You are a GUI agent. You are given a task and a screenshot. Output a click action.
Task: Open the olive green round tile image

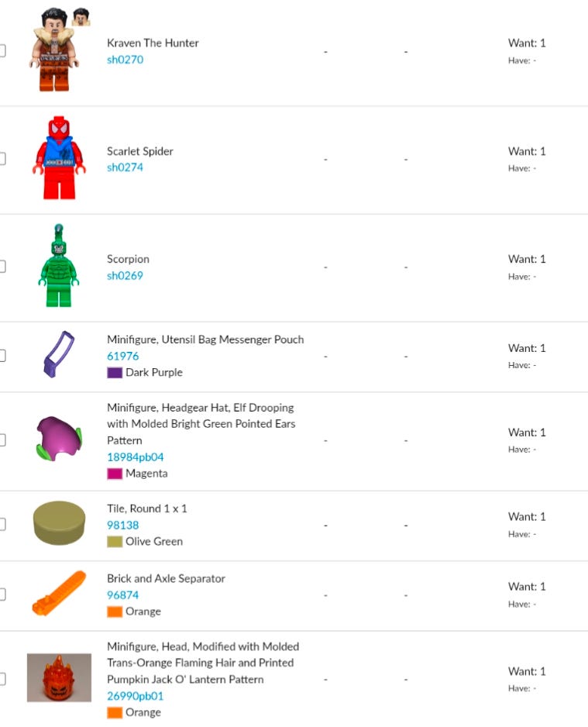59,523
